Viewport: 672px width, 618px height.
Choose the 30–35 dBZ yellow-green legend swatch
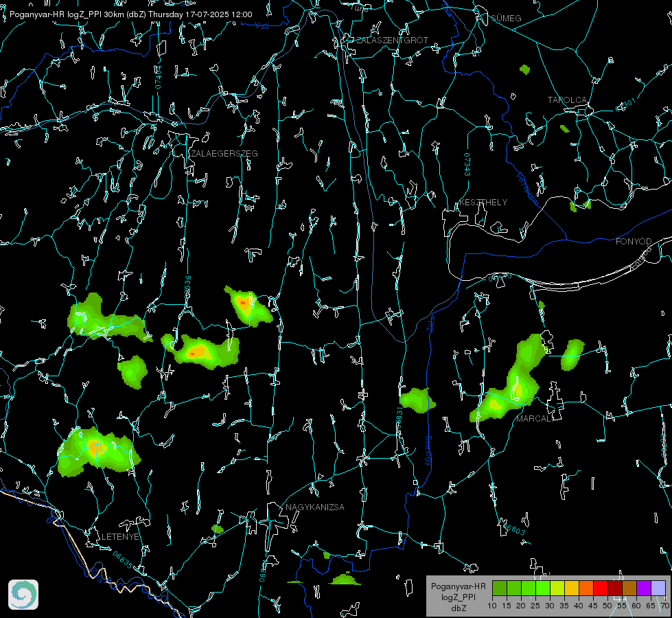pyautogui.click(x=557, y=588)
